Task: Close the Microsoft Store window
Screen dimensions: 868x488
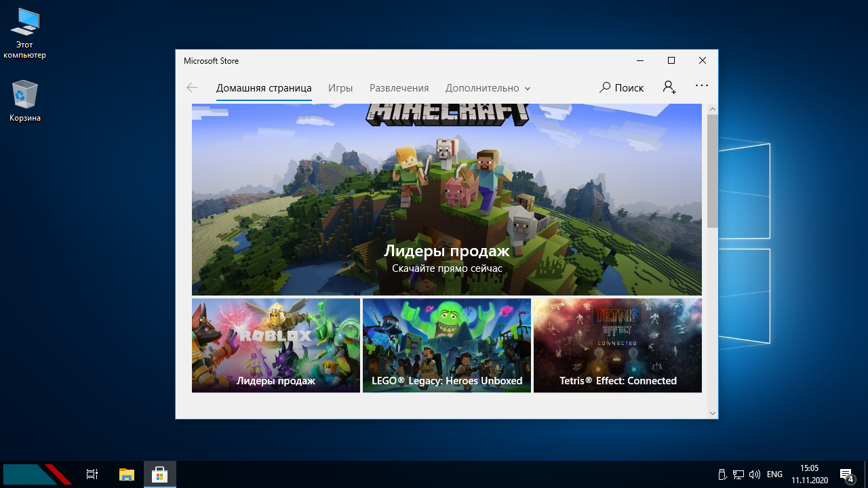Action: [703, 60]
